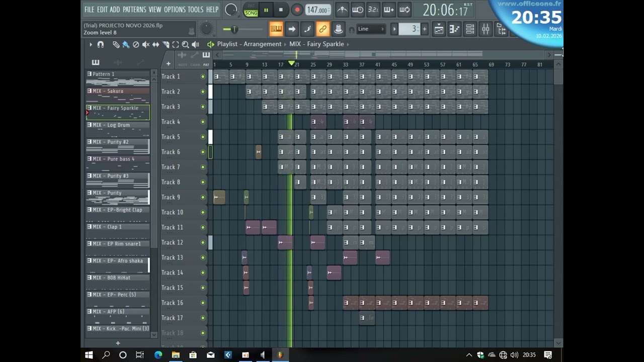
Task: Toggle note/clip grouping icon
Action: (x=307, y=29)
